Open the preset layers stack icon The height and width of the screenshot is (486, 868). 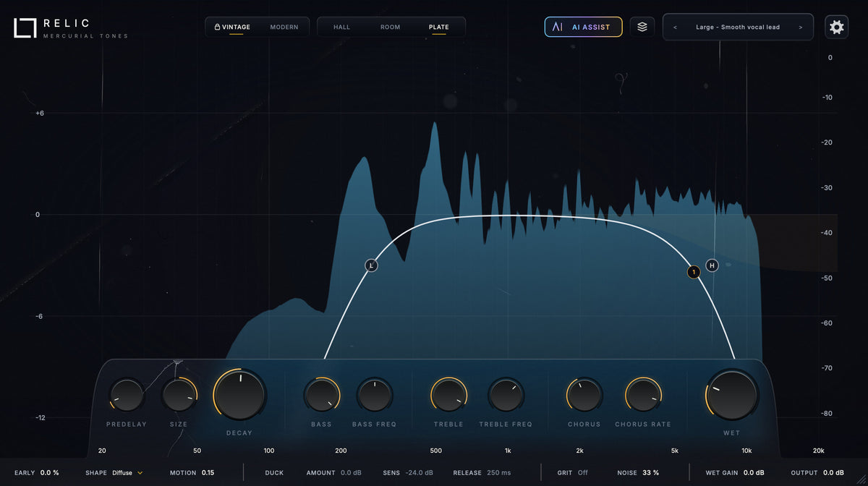(x=642, y=27)
